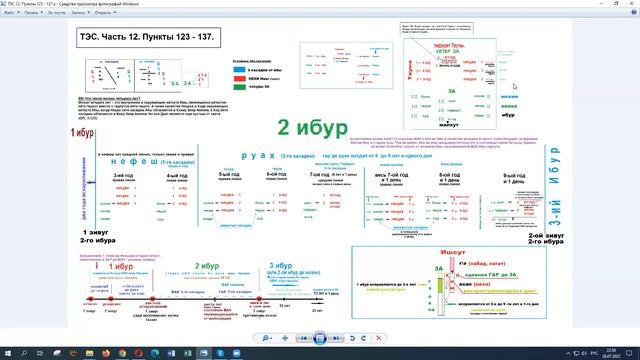Expand the Запись dropdown arrow

pyautogui.click(x=89, y=13)
